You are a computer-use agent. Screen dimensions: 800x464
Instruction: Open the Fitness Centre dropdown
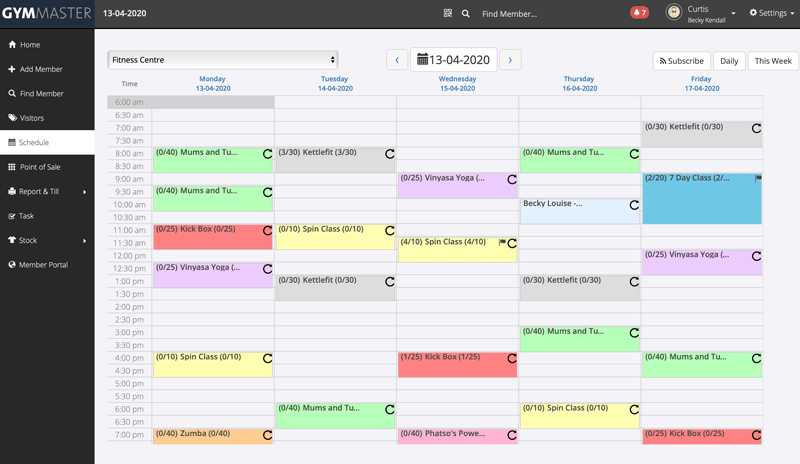click(222, 60)
